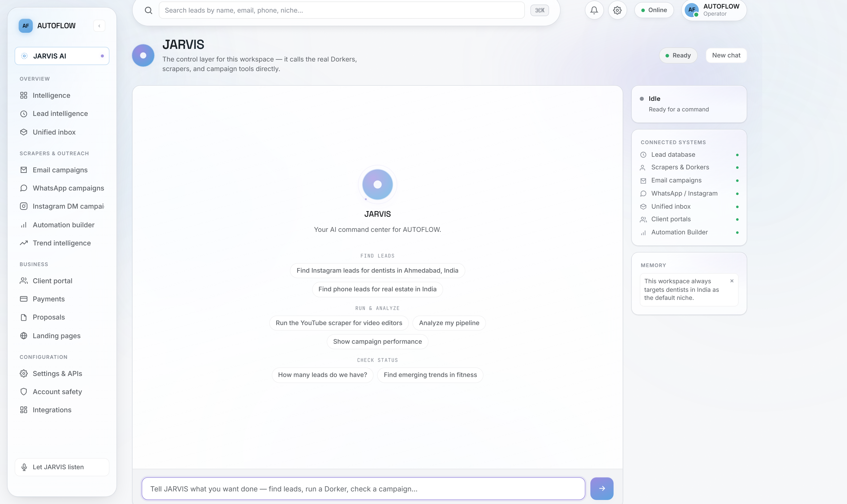Open the notifications bell
This screenshot has height=504, width=847.
coord(594,10)
